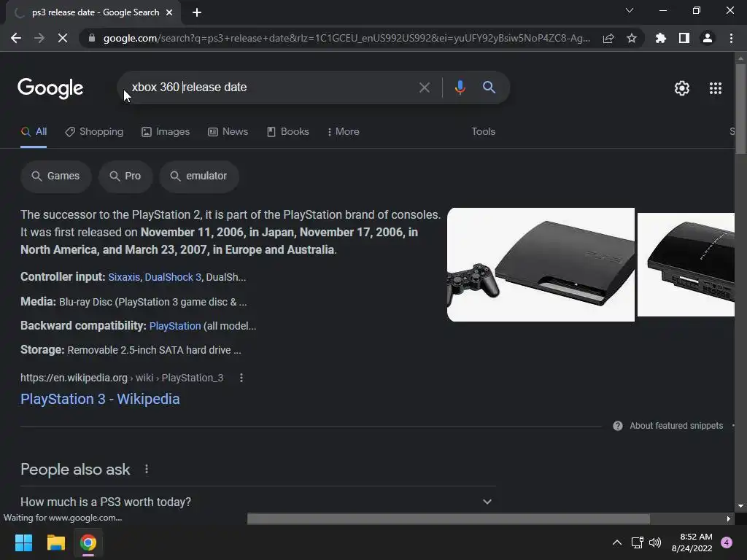The height and width of the screenshot is (560, 747).
Task: Switch to the Books tab
Action: (x=287, y=132)
